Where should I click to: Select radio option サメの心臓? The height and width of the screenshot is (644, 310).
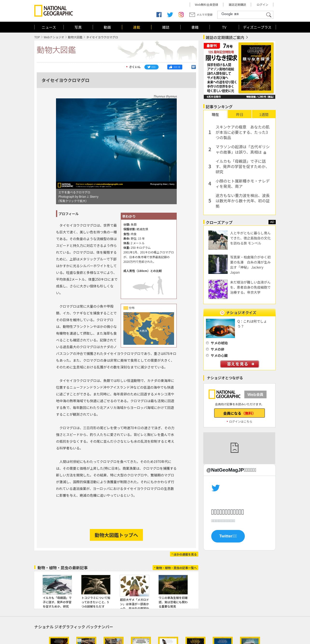point(207,355)
